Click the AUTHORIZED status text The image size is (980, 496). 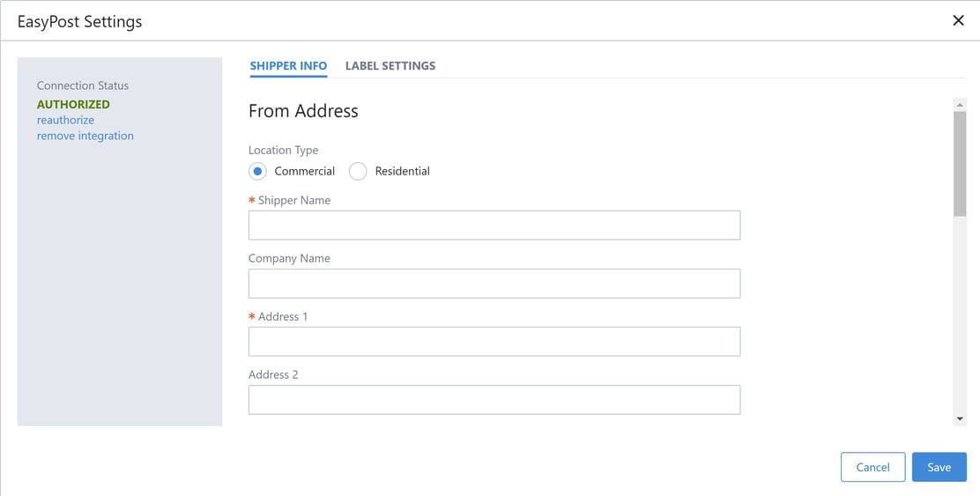pos(73,104)
